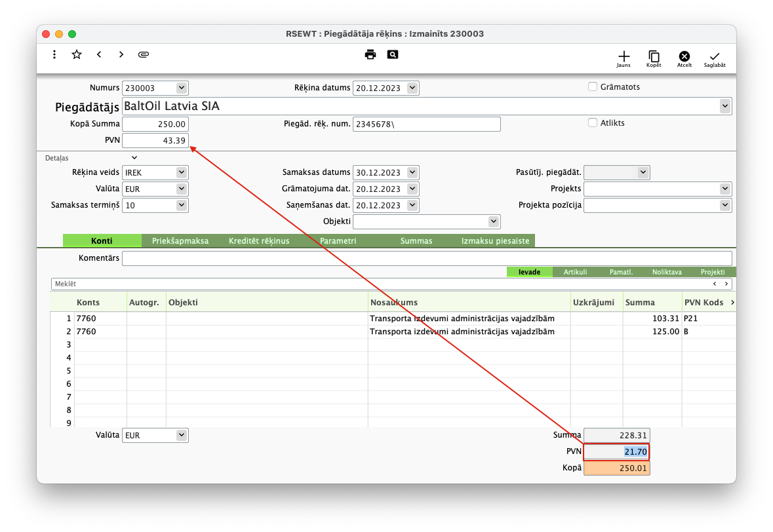Viewport: 773px width, 532px height.
Task: Click the Komentārs input field
Action: click(427, 258)
